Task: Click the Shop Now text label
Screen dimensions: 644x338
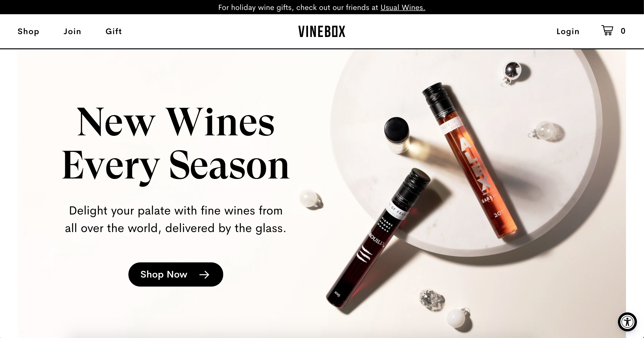Action: coord(164,274)
